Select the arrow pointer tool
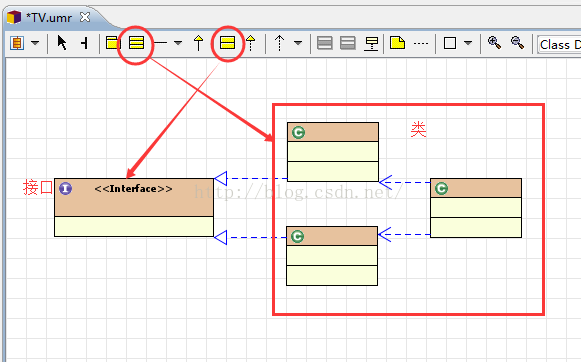 click(x=62, y=43)
